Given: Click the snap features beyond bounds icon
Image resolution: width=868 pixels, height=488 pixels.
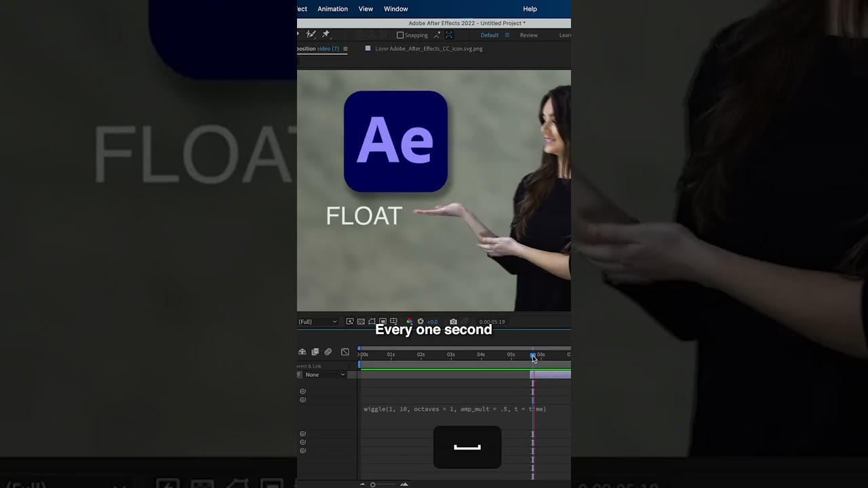Looking at the screenshot, I should (437, 35).
